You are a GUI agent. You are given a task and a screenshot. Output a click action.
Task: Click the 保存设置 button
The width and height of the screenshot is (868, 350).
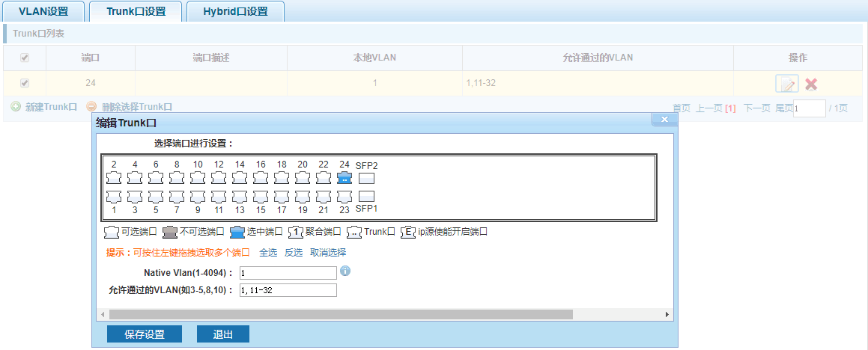tap(145, 334)
